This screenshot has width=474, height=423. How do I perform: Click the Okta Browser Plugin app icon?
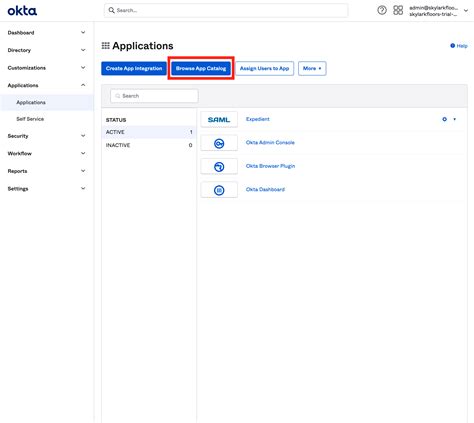(219, 167)
